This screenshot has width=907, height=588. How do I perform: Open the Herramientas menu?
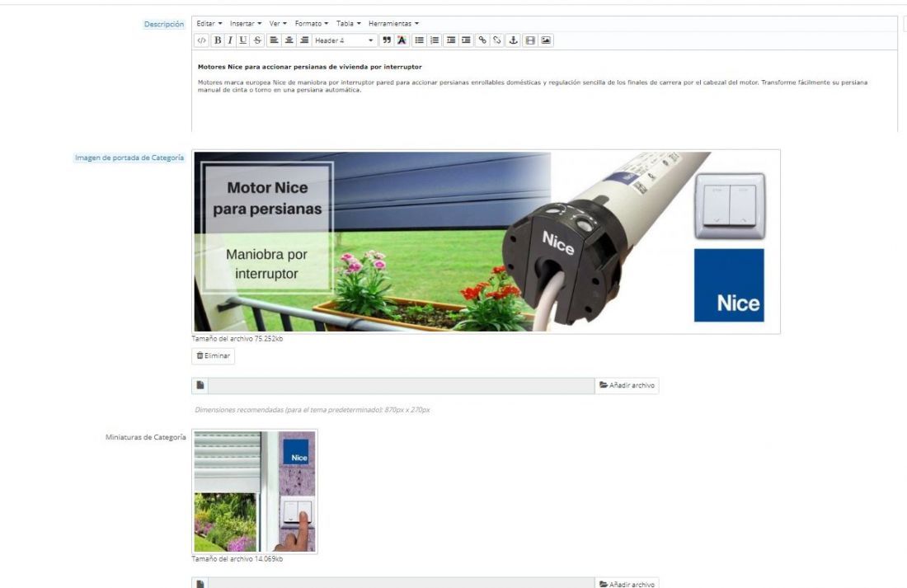393,24
